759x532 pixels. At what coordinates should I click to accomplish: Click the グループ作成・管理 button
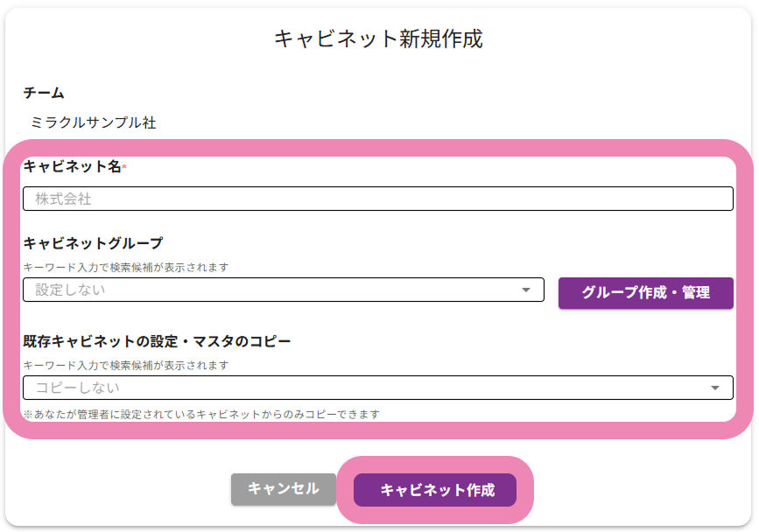[x=645, y=293]
